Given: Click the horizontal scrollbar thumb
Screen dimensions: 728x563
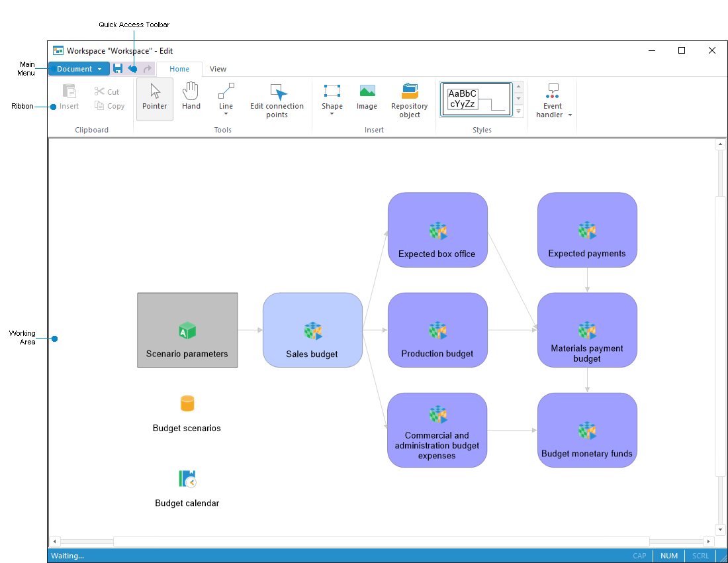Looking at the screenshot, I should tap(381, 541).
